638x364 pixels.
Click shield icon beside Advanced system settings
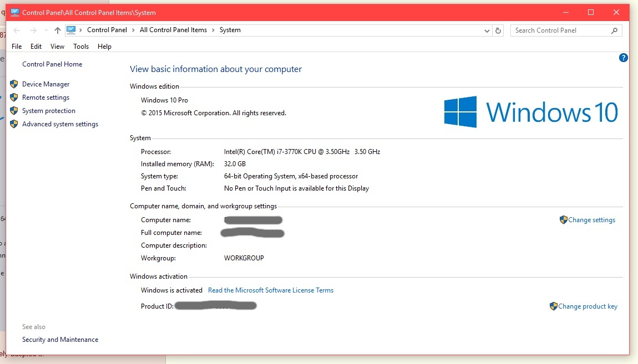pos(14,124)
